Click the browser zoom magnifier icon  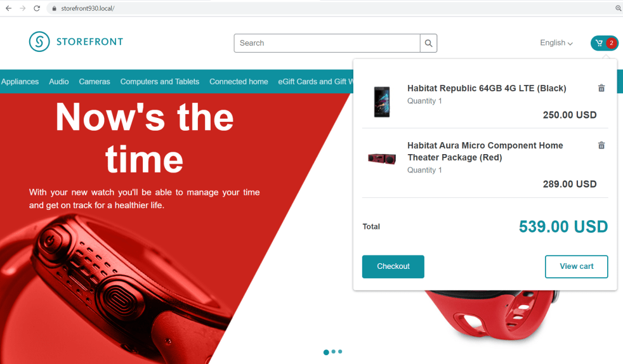[x=618, y=8]
